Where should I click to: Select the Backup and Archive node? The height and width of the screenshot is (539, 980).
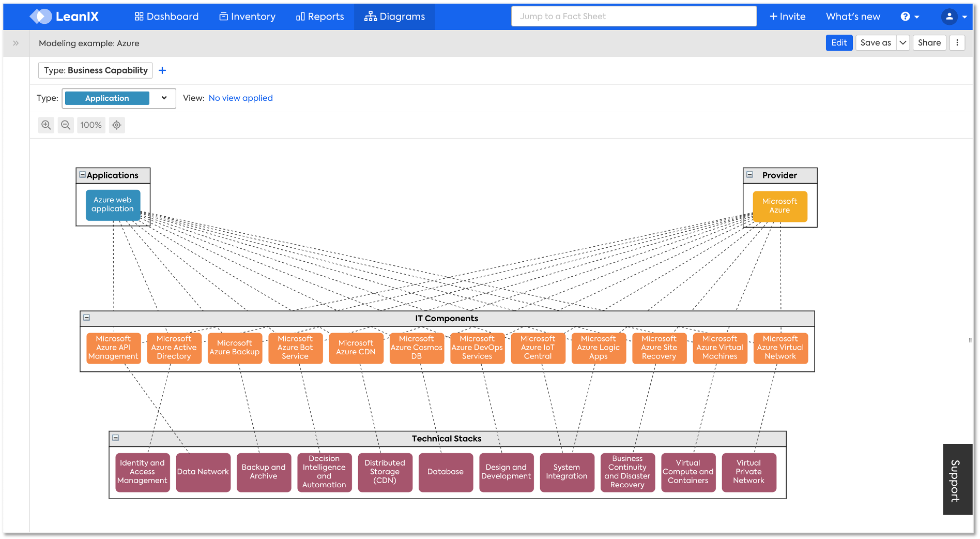tap(264, 472)
